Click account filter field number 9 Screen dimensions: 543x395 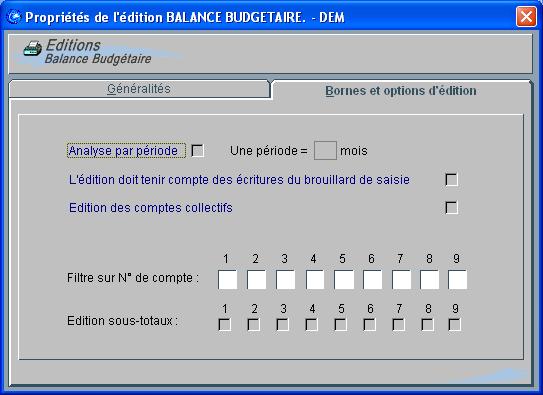pyautogui.click(x=457, y=280)
